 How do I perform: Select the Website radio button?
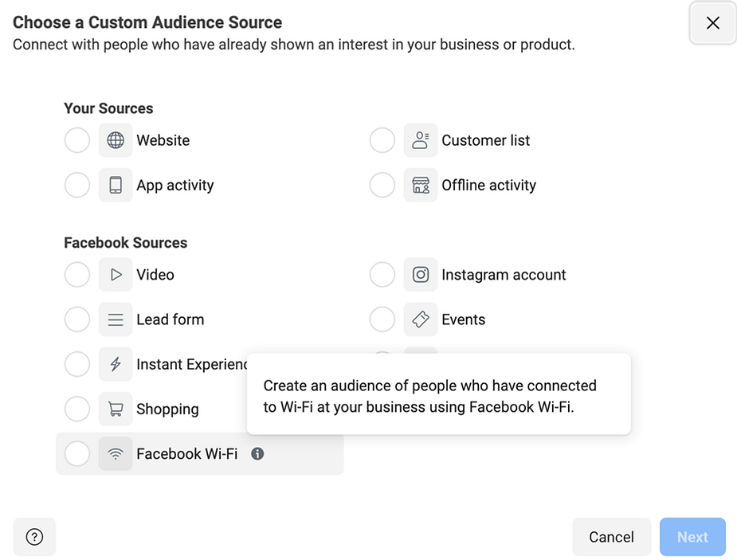(77, 140)
